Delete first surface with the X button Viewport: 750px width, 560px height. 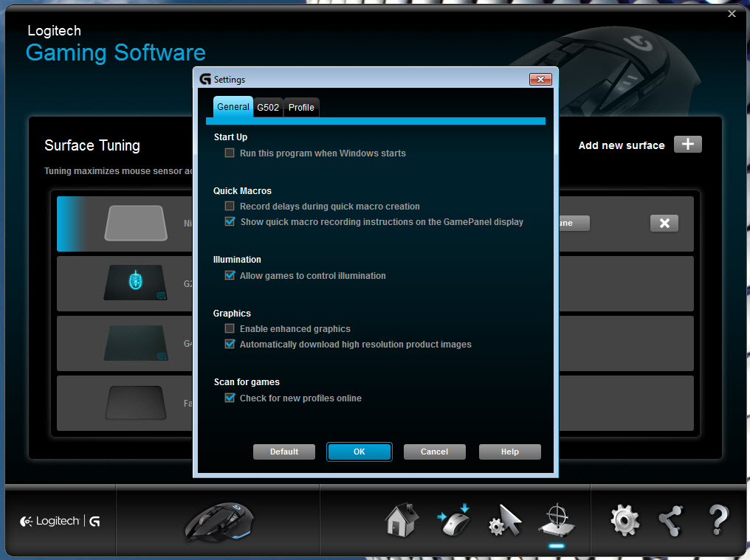pos(664,223)
